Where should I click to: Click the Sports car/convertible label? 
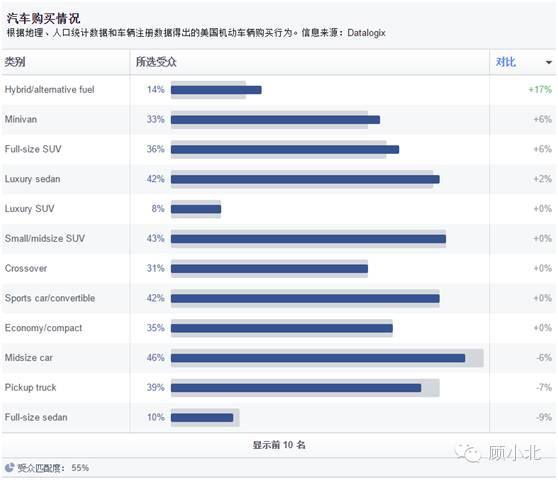(50, 298)
